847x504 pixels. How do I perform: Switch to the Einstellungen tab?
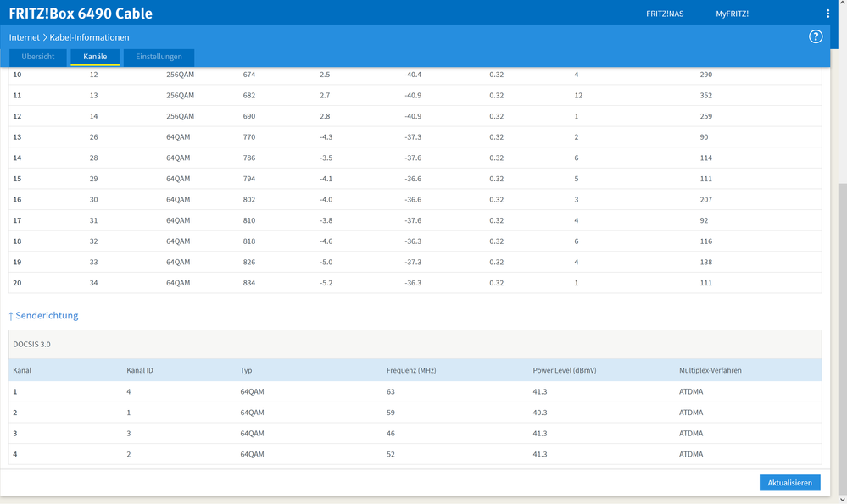pyautogui.click(x=159, y=57)
